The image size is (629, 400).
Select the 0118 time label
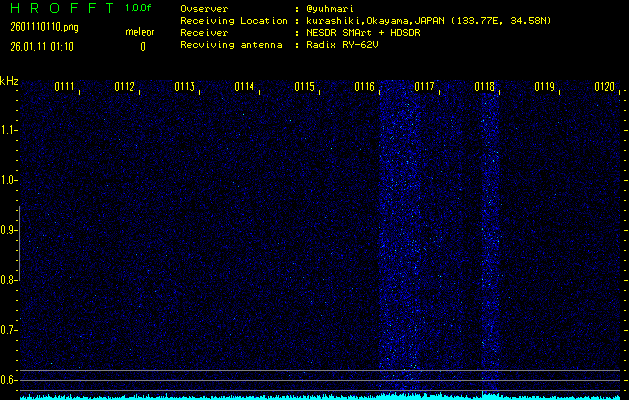tap(485, 87)
